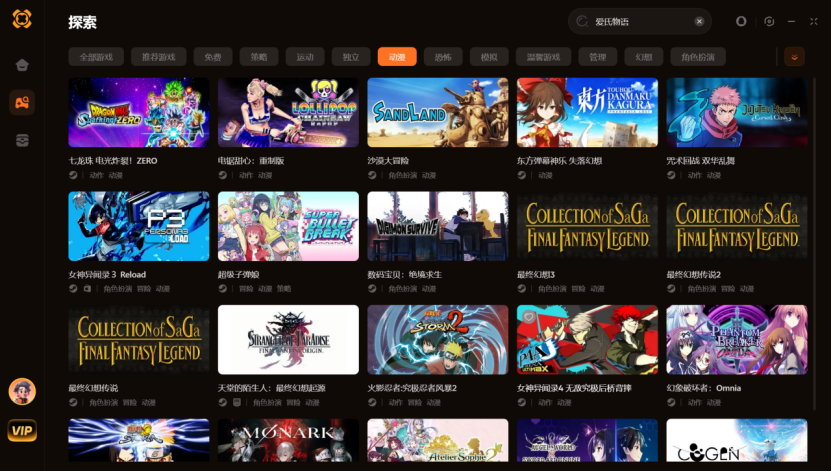Open Naruto Storm 2 thumbnail
The height and width of the screenshot is (471, 831).
(438, 340)
